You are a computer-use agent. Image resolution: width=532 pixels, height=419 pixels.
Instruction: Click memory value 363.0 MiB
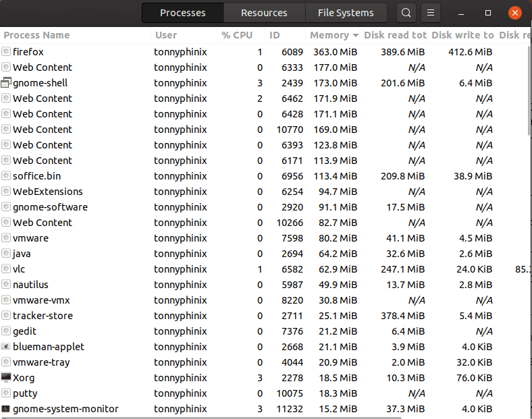(x=336, y=52)
